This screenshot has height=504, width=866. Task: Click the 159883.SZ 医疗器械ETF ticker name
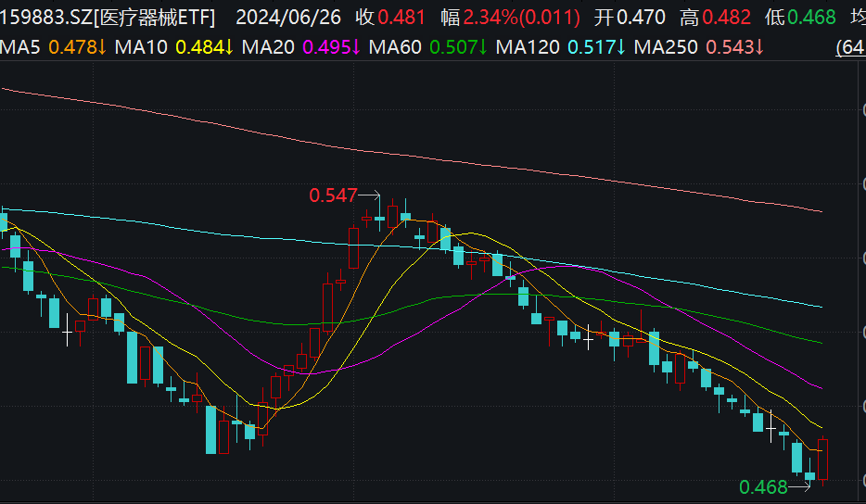point(108,18)
